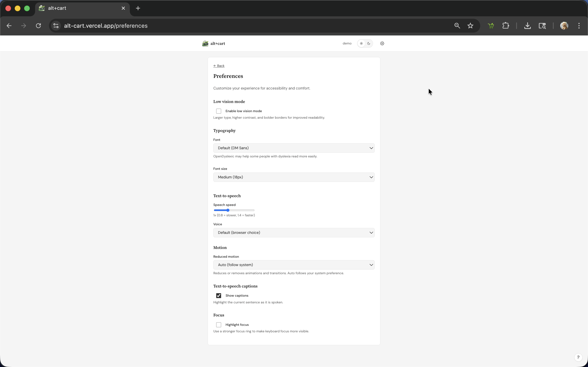Enable low vision mode checkbox
Viewport: 588px width, 367px height.
coord(218,111)
